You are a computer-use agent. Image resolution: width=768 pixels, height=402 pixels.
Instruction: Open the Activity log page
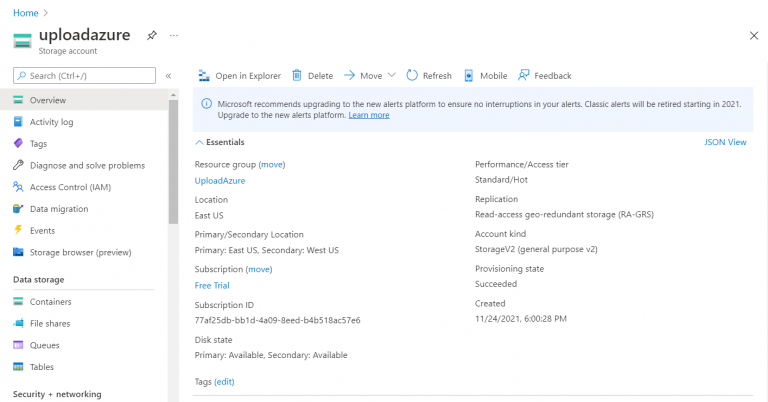pyautogui.click(x=51, y=122)
